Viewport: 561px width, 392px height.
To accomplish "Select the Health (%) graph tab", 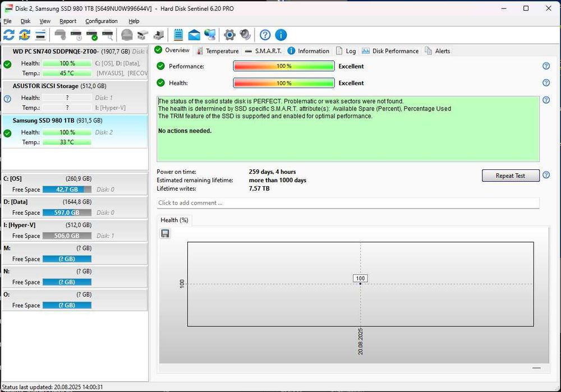I will coord(174,220).
